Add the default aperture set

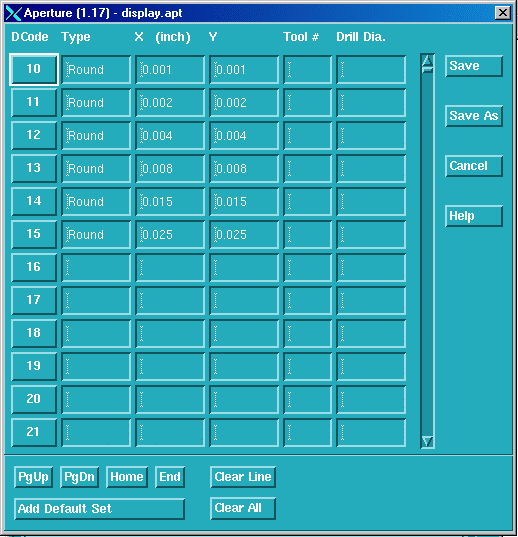[100, 509]
